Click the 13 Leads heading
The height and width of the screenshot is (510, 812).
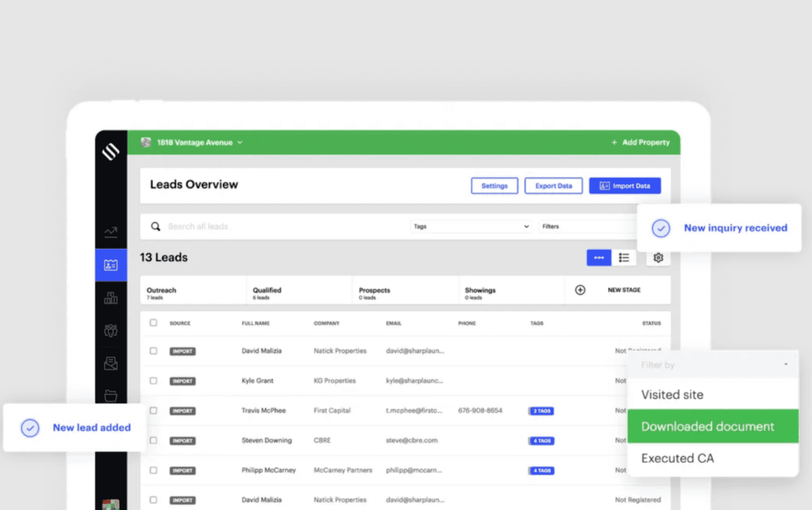pos(164,257)
